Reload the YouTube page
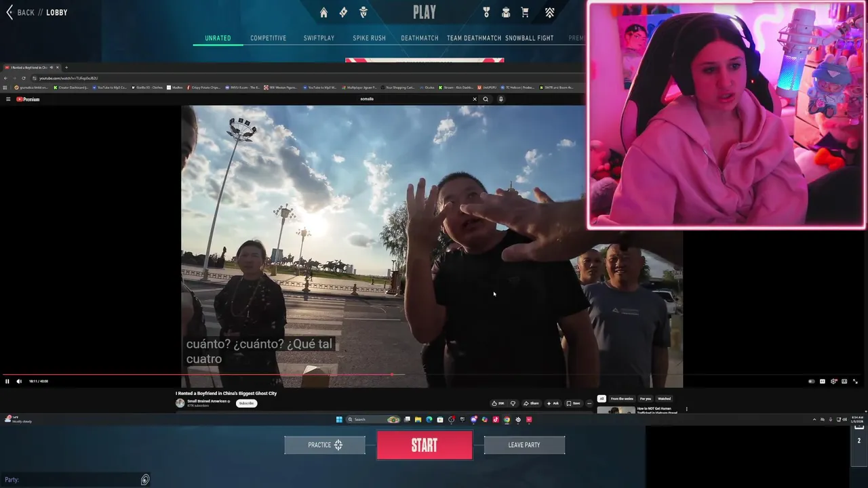Image resolution: width=868 pixels, height=488 pixels. click(24, 78)
